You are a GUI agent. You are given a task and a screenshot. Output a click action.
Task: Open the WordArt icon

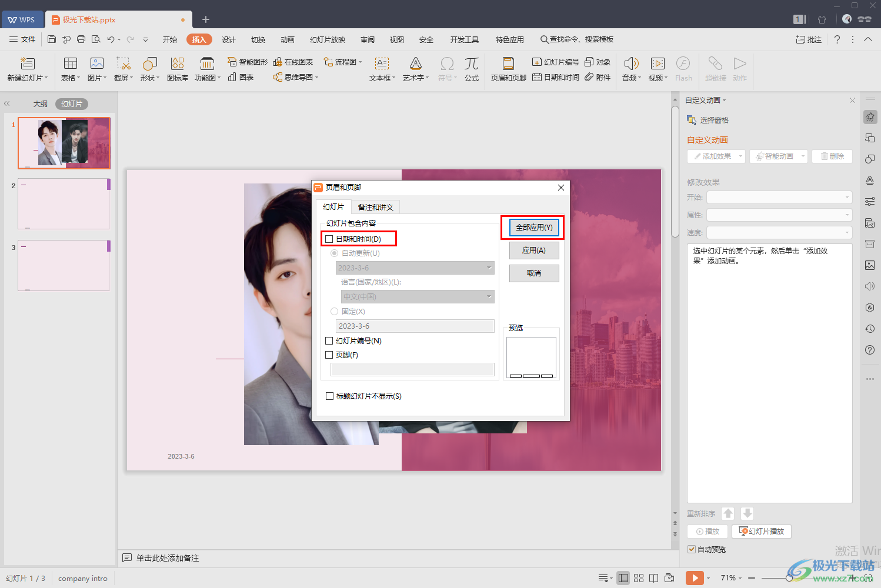point(416,64)
